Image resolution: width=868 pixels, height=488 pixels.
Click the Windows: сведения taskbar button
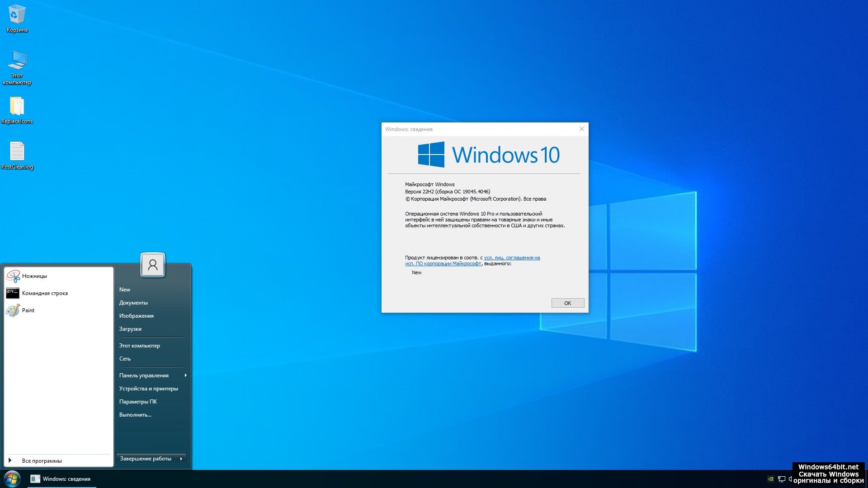point(61,479)
